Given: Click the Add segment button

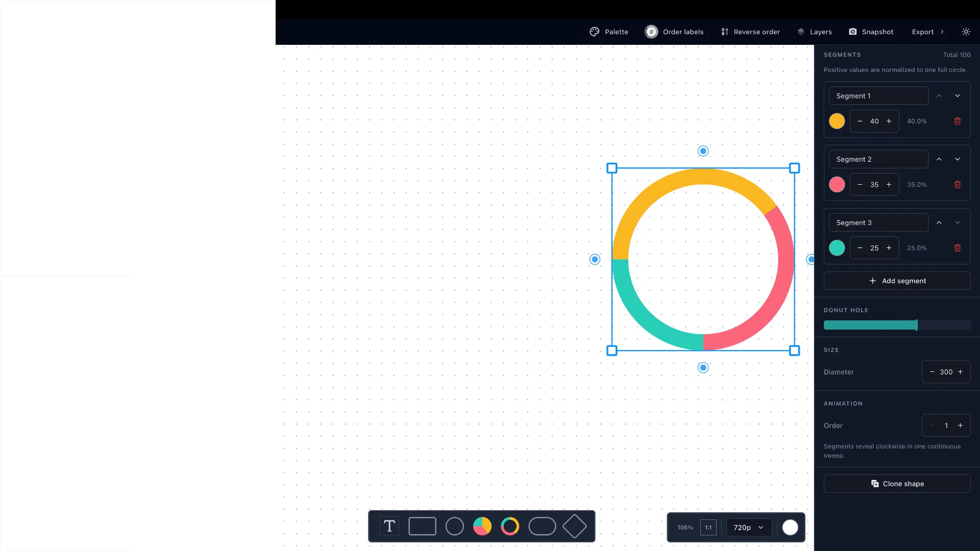Looking at the screenshot, I should tap(897, 281).
